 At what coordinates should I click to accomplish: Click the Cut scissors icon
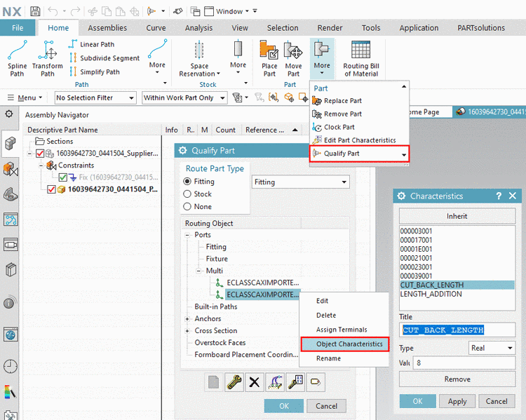coord(93,11)
